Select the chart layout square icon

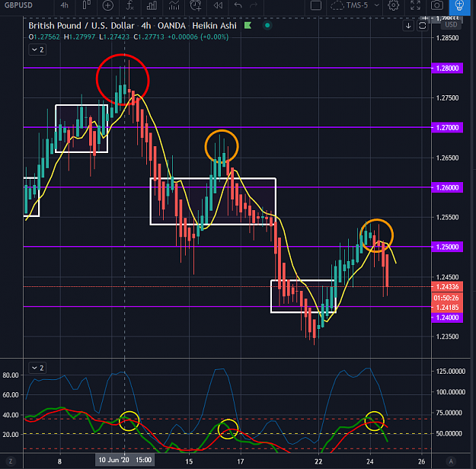pyautogui.click(x=316, y=5)
